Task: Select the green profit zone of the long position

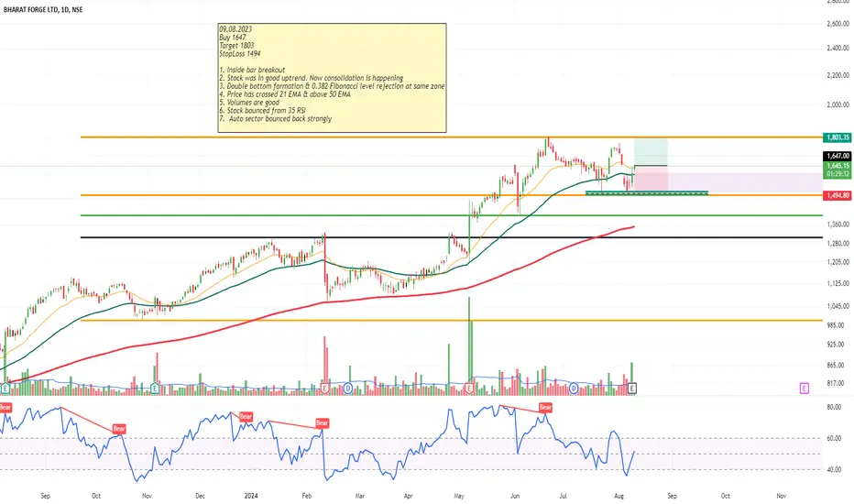Action: [651, 152]
